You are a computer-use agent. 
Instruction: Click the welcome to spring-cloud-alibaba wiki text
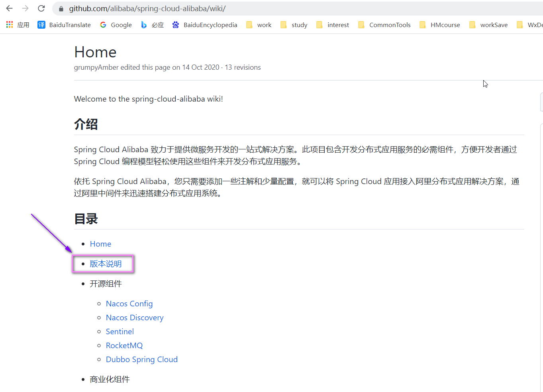coord(148,99)
